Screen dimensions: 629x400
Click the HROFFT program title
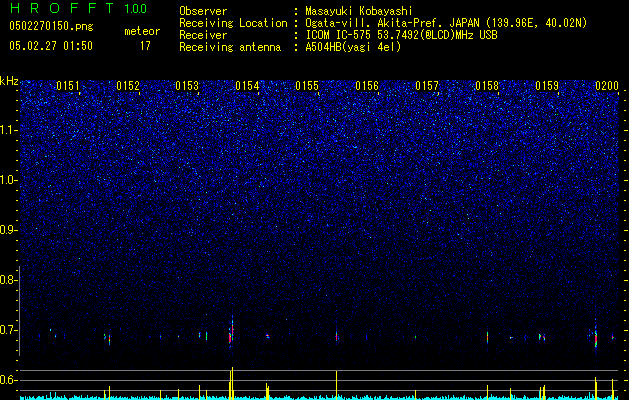coord(62,8)
